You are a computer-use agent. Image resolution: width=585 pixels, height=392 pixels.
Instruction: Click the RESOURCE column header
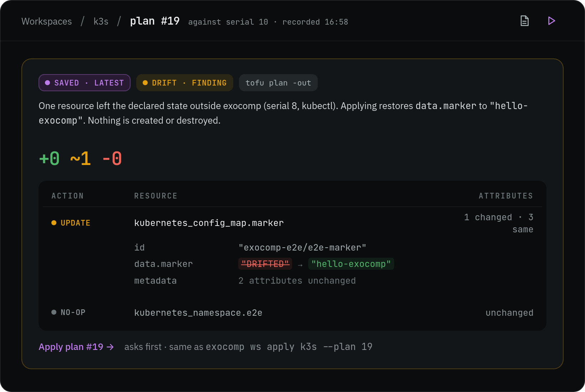coord(156,196)
